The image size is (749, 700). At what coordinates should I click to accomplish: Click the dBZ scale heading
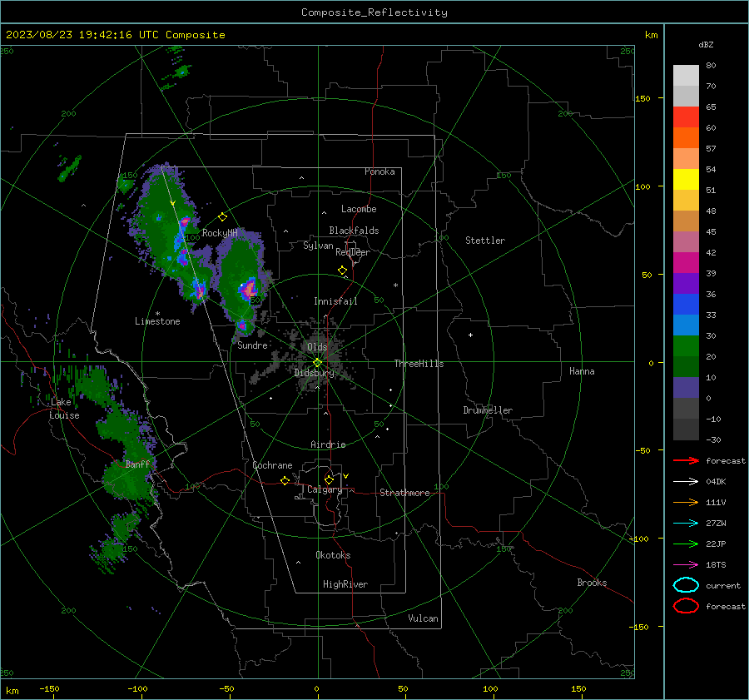pyautogui.click(x=706, y=45)
